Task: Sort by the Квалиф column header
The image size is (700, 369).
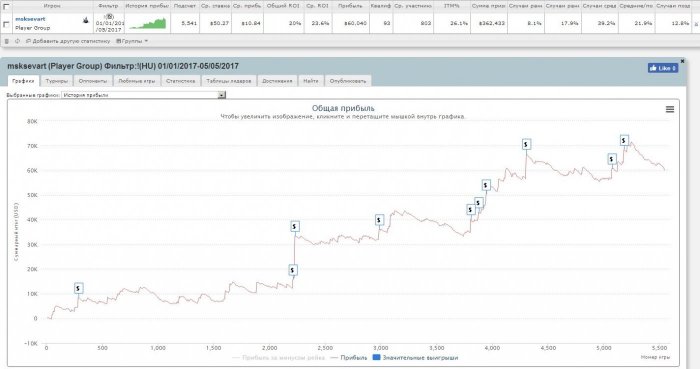Action: pos(380,6)
